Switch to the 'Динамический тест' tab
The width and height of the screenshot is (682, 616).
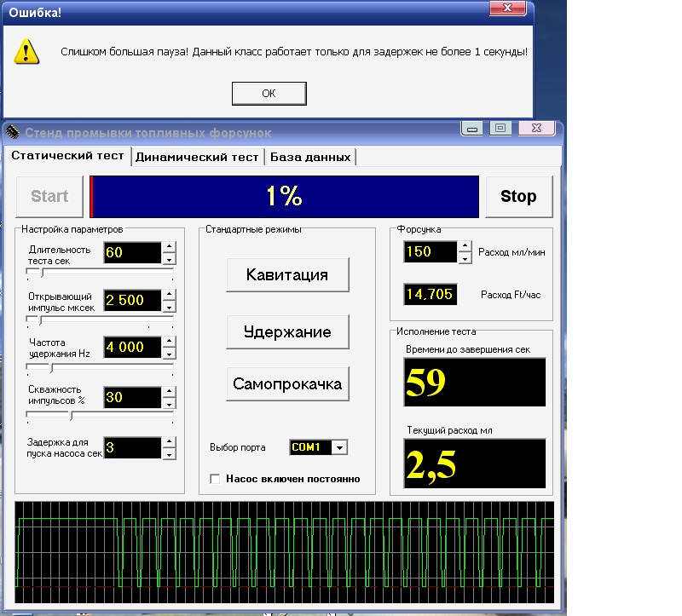coord(197,157)
